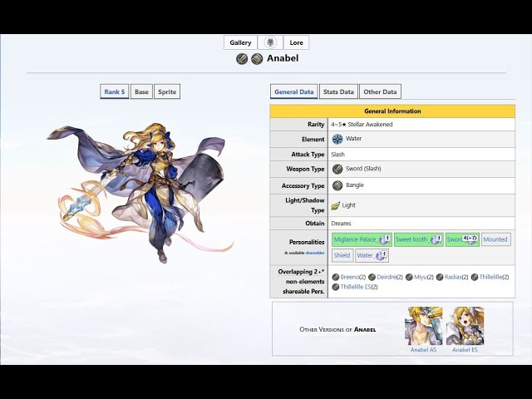Image resolution: width=532 pixels, height=399 pixels.
Task: Open the Sword personality tag
Action: (x=462, y=239)
